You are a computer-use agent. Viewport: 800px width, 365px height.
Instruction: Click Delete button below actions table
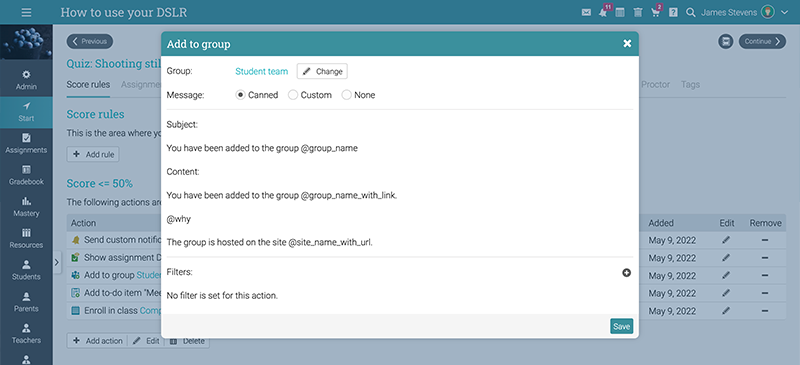(187, 341)
